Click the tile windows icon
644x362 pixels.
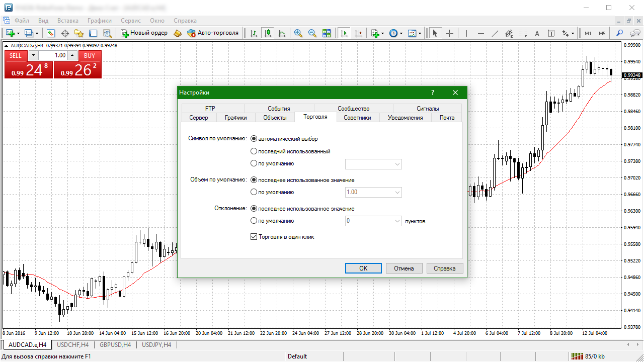coord(327,33)
